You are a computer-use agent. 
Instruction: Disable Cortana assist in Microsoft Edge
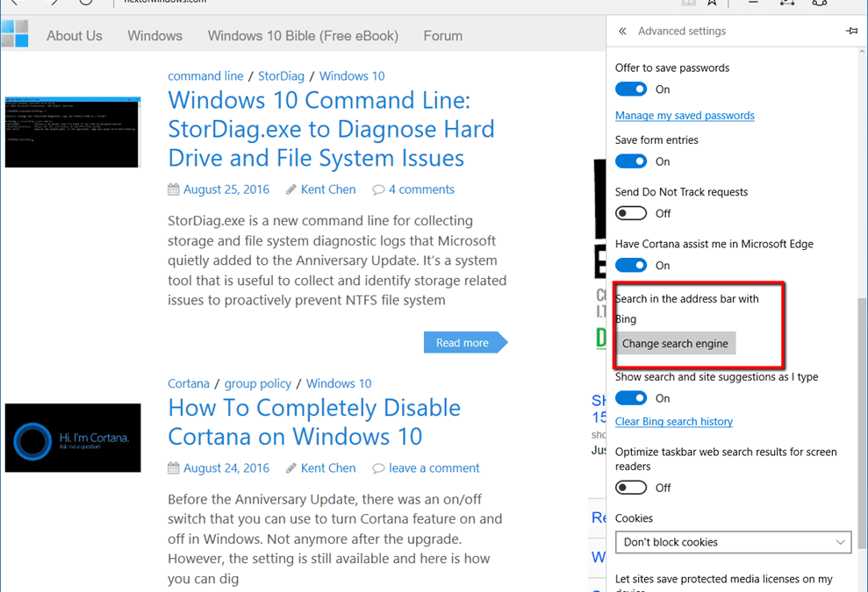tap(631, 265)
